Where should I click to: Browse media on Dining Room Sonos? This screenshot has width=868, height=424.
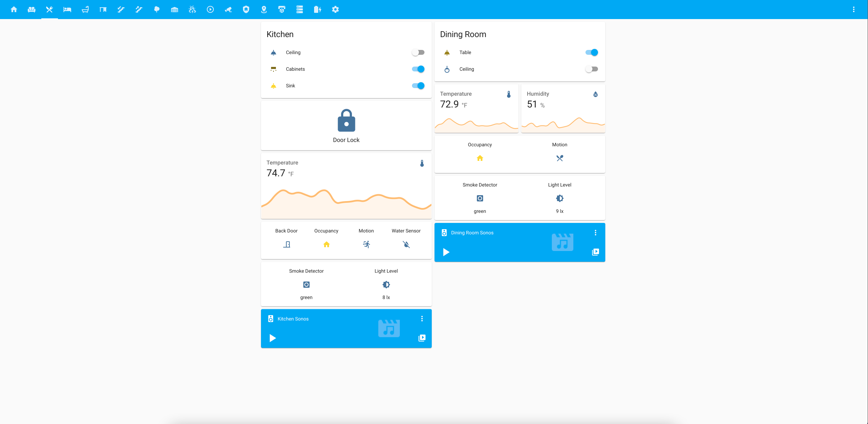[595, 252]
